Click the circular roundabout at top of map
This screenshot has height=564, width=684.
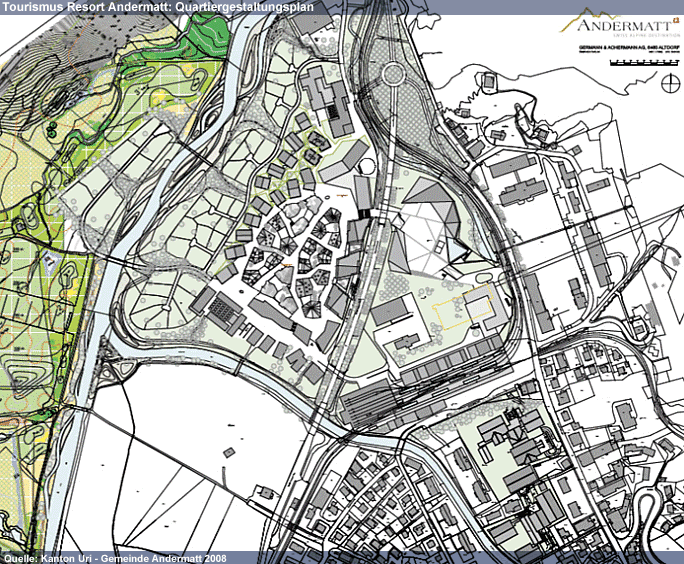pyautogui.click(x=391, y=73)
